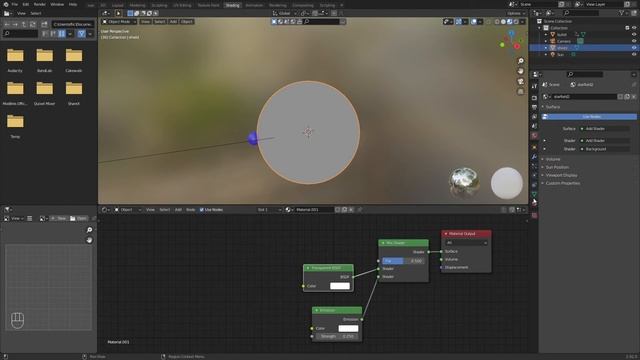Open the Shader Background selector

604,149
